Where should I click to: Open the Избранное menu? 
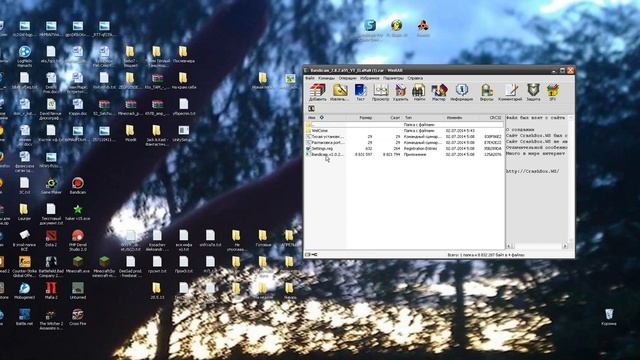click(x=369, y=78)
